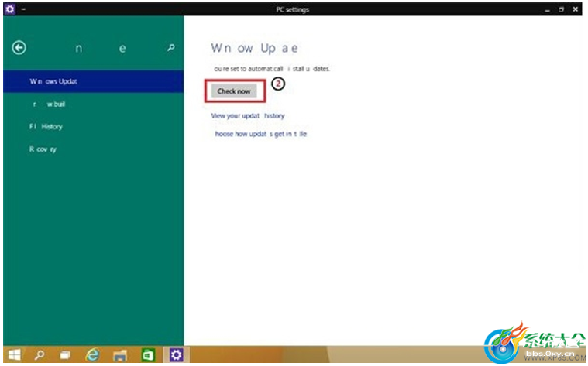Select Windows Update in the sidebar
This screenshot has height=366, width=588.
pyautogui.click(x=94, y=81)
